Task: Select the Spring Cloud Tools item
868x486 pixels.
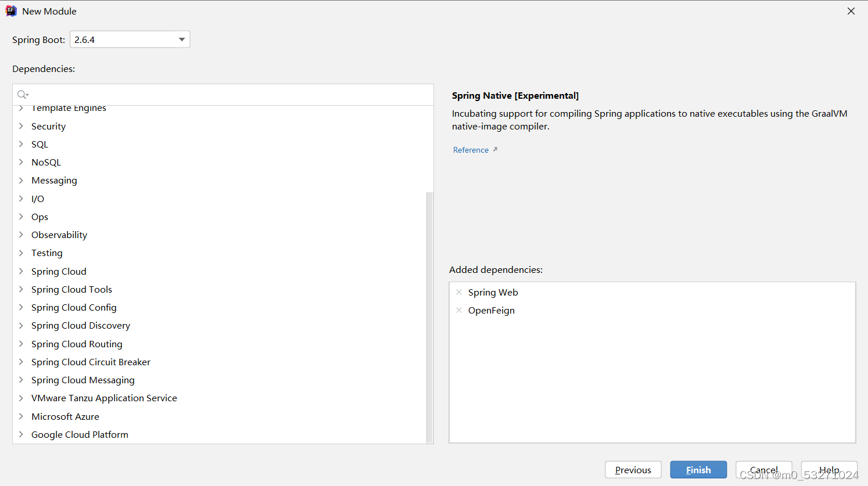Action: (x=71, y=289)
